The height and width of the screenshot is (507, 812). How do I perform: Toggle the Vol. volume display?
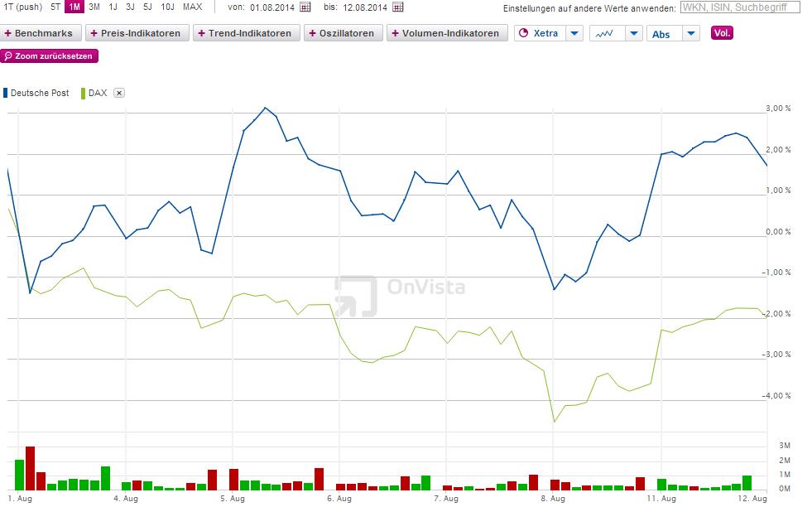(x=722, y=33)
